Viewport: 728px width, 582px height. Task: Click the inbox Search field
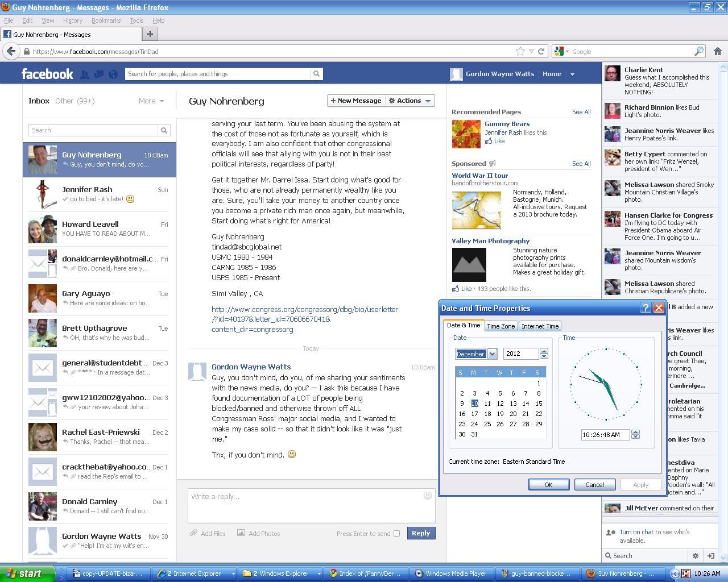93,130
